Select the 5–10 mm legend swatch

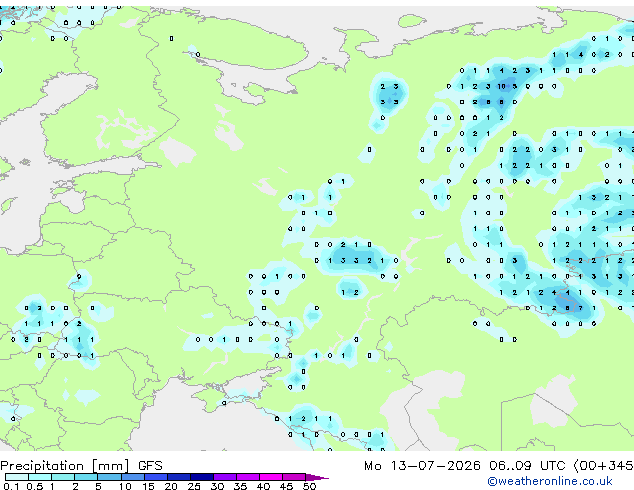pos(109,477)
